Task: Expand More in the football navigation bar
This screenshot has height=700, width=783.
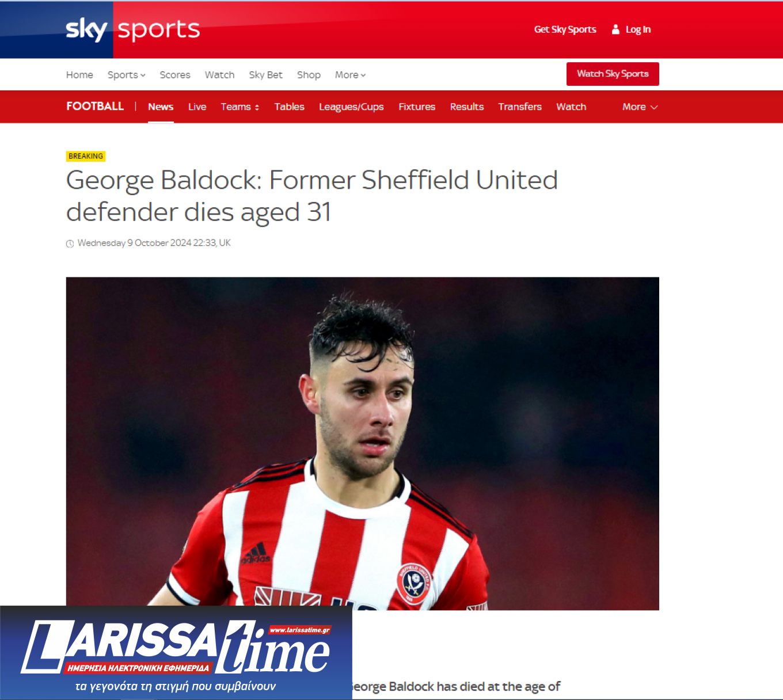Action: (640, 107)
